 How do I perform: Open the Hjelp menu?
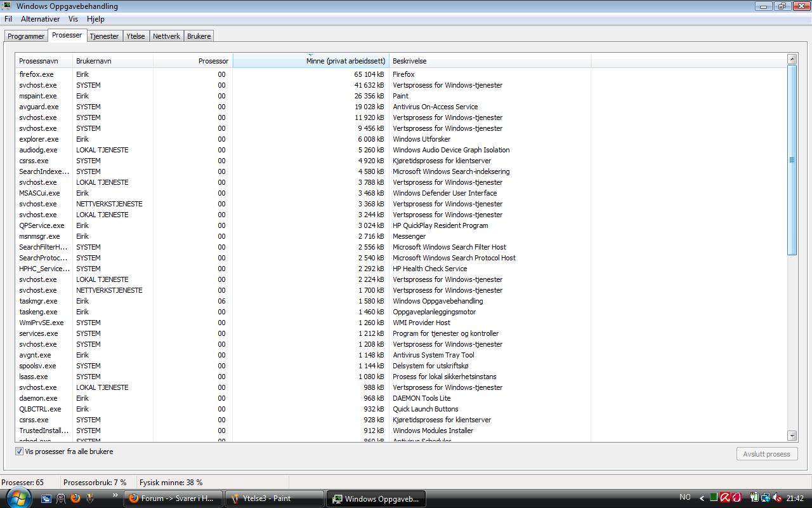click(96, 19)
